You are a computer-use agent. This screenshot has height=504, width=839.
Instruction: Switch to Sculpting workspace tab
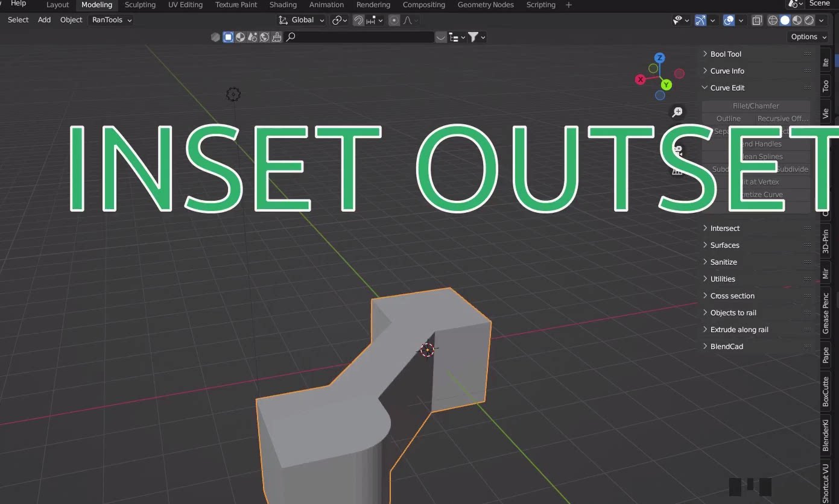click(x=140, y=5)
